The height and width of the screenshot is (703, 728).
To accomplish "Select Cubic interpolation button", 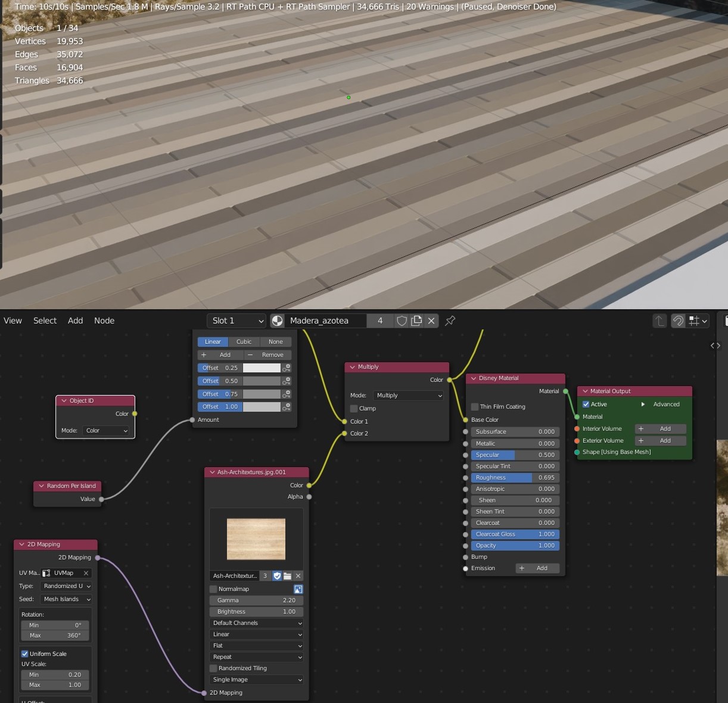I will pos(244,342).
